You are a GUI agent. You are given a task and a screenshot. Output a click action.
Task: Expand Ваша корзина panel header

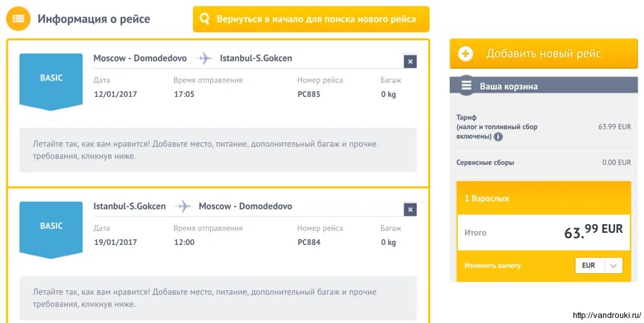pos(543,86)
